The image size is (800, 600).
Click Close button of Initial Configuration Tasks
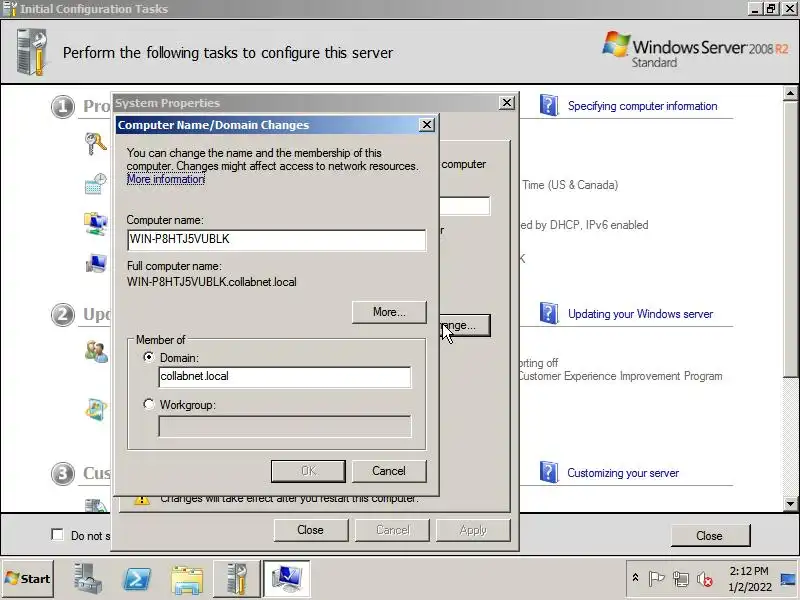[710, 536]
